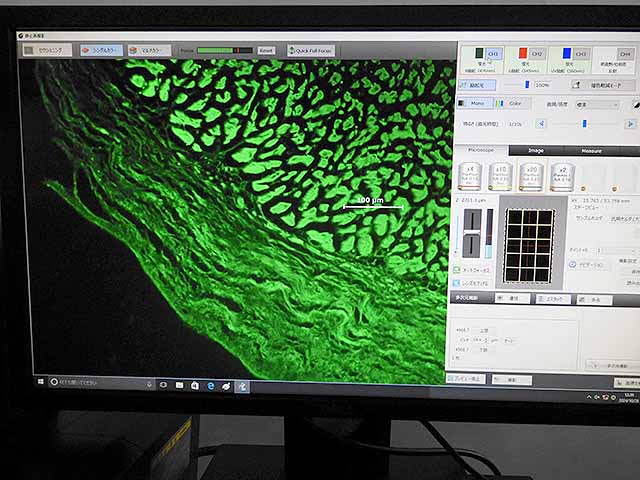This screenshot has width=640, height=480.
Task: Click the auto pitch button
Action: 509,340
